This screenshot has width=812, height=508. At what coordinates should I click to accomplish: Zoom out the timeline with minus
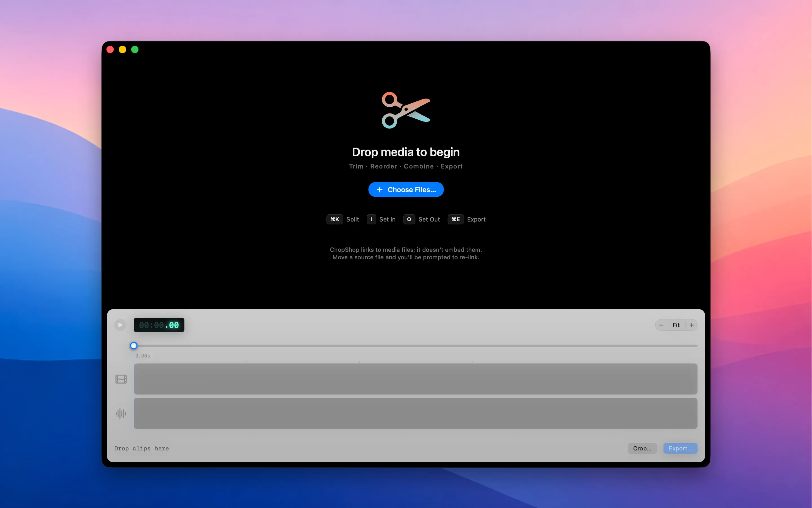661,325
